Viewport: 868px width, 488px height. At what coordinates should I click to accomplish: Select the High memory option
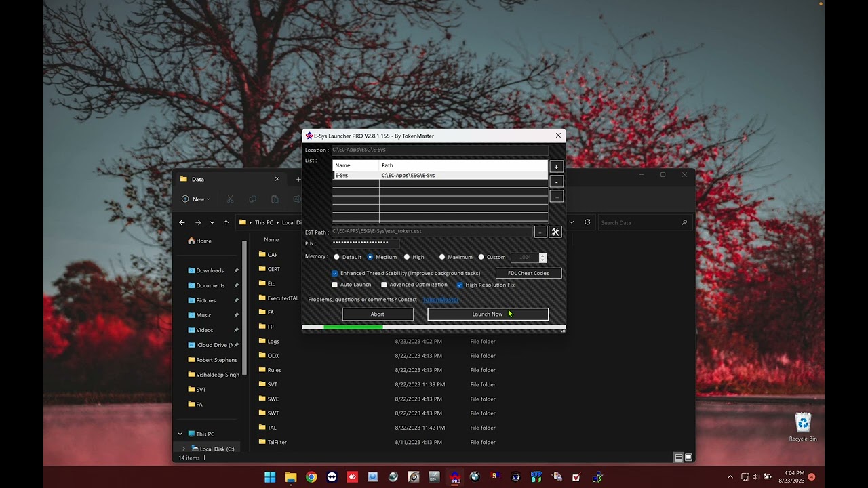coord(414,257)
